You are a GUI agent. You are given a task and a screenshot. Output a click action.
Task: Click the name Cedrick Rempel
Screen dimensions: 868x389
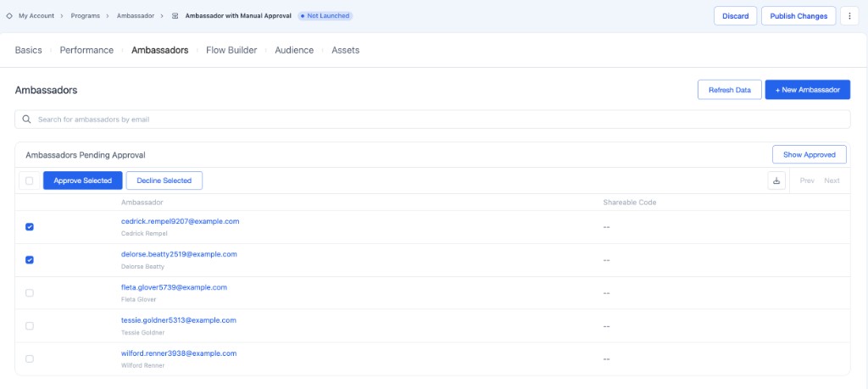pyautogui.click(x=144, y=234)
